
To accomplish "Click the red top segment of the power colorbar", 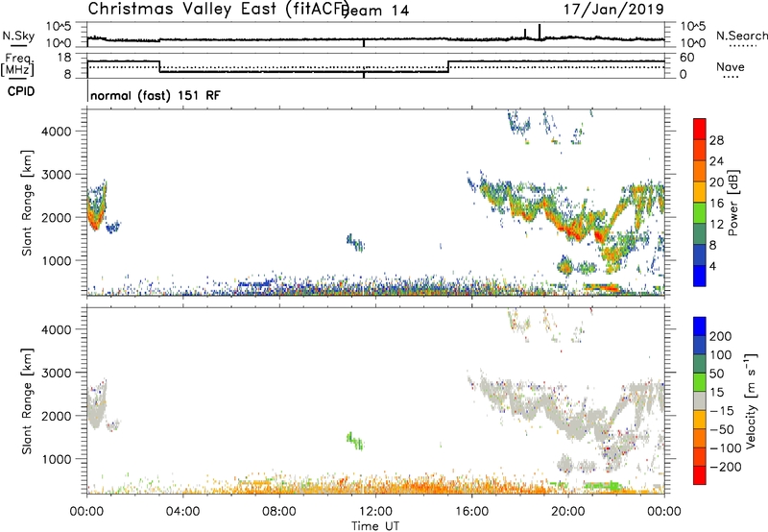I will click(700, 129).
